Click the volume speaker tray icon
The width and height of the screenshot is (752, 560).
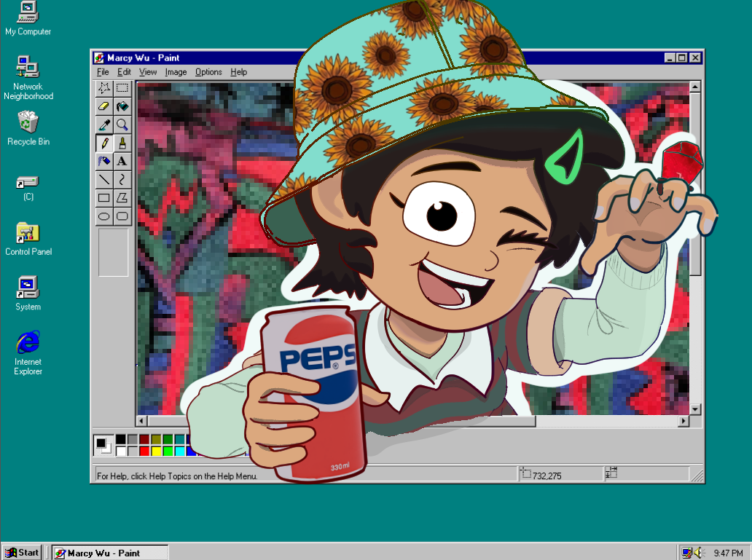[699, 553]
